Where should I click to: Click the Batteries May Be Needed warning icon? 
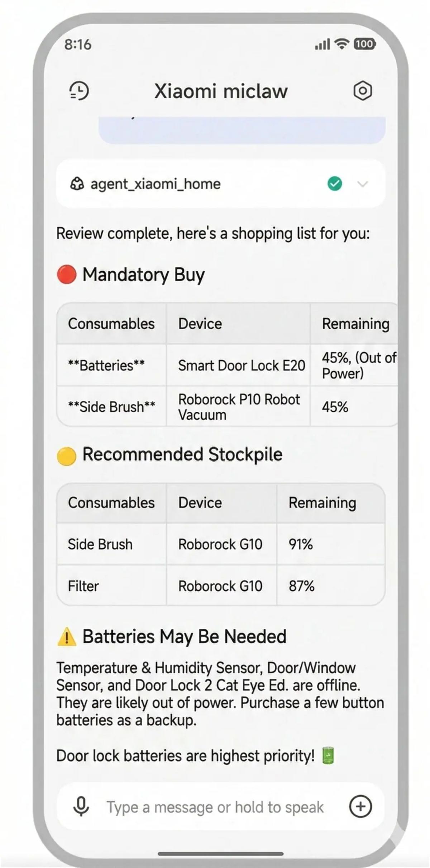[x=67, y=637]
